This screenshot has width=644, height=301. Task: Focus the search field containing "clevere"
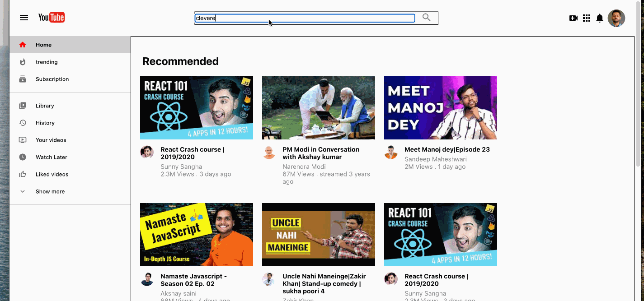305,18
